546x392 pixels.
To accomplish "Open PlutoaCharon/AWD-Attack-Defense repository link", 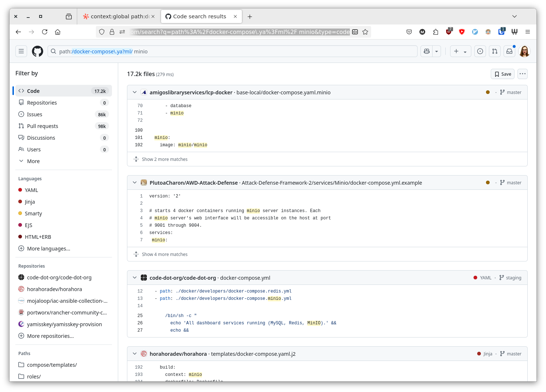I will [x=194, y=183].
